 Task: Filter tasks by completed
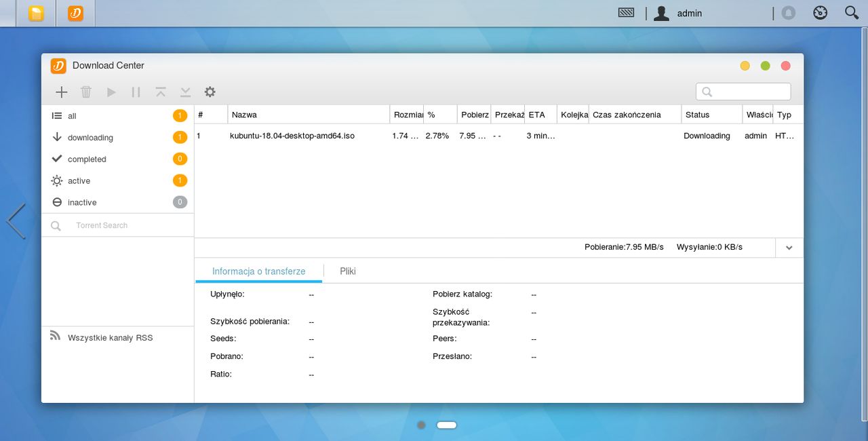117,159
